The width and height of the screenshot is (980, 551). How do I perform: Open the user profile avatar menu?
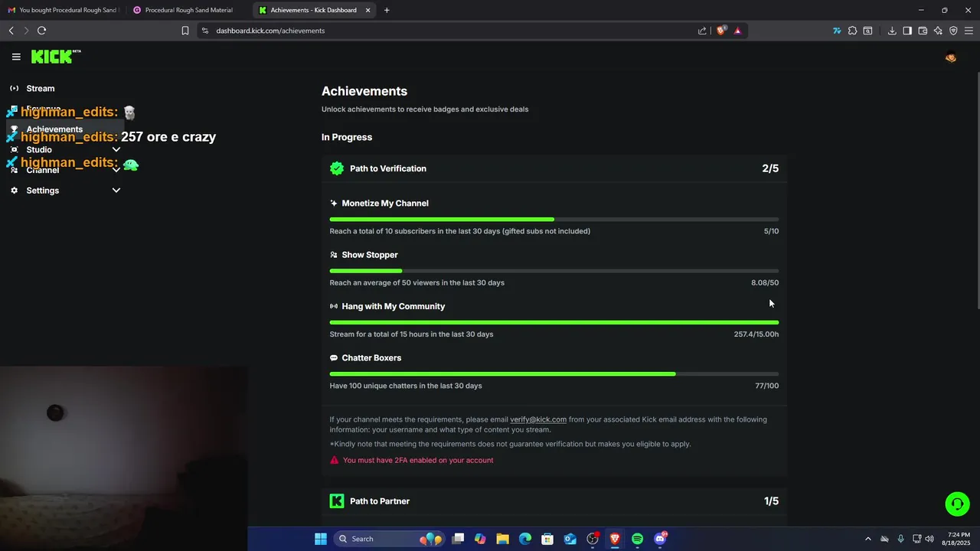click(951, 57)
